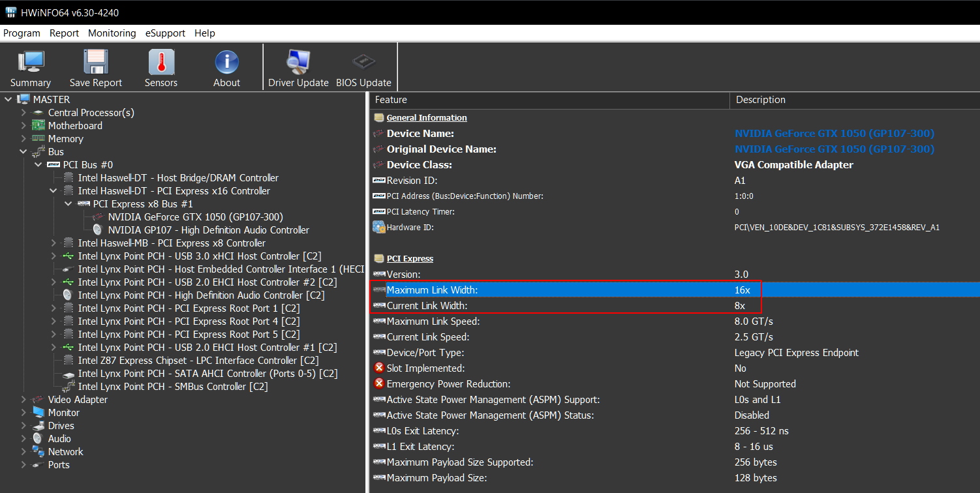Image resolution: width=980 pixels, height=493 pixels.
Task: Select Lynx Point SATA AHCI Controller entry
Action: pyautogui.click(x=207, y=373)
